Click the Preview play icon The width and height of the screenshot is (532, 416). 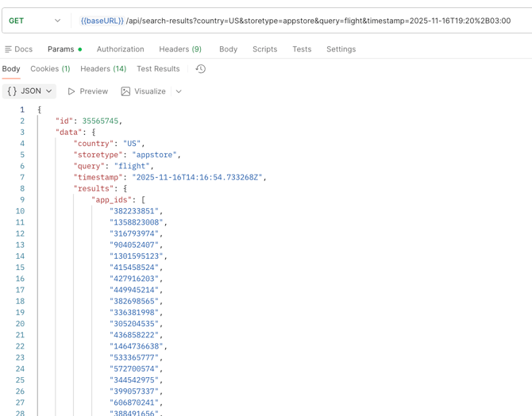71,91
